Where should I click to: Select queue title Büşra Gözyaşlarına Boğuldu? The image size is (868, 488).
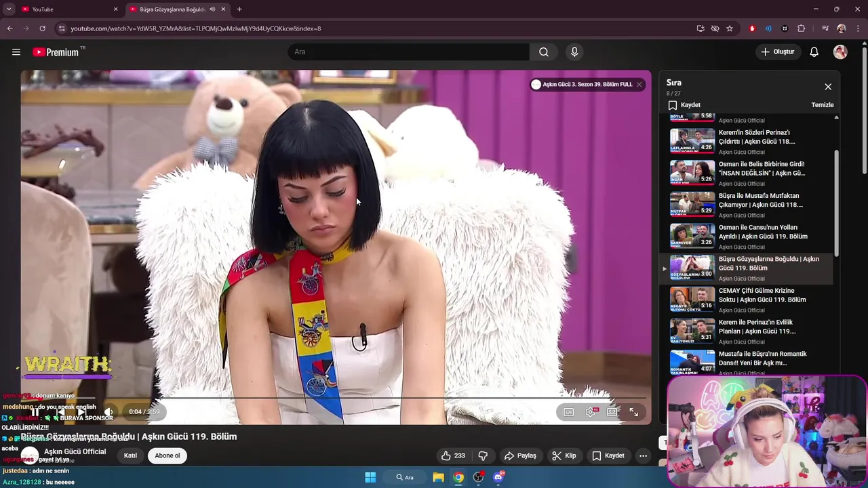click(x=768, y=264)
